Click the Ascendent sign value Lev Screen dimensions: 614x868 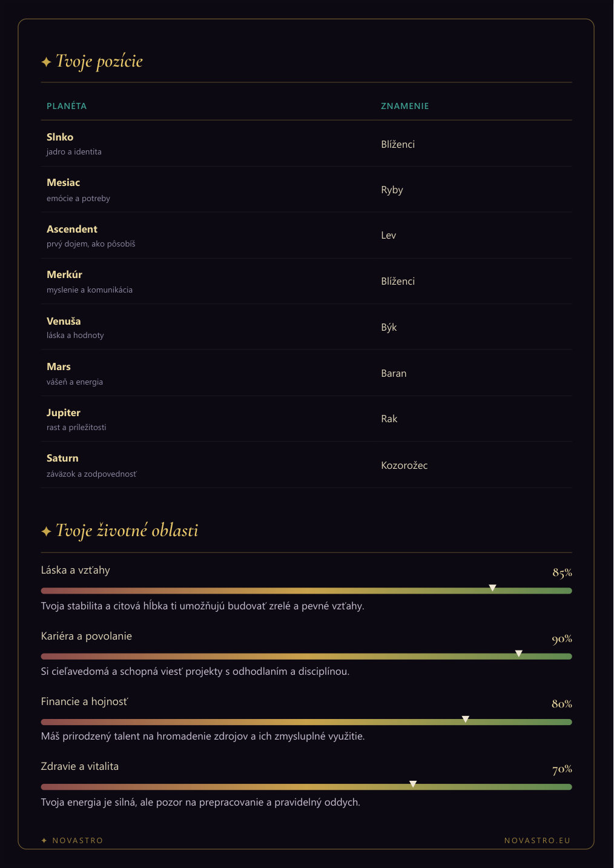389,235
